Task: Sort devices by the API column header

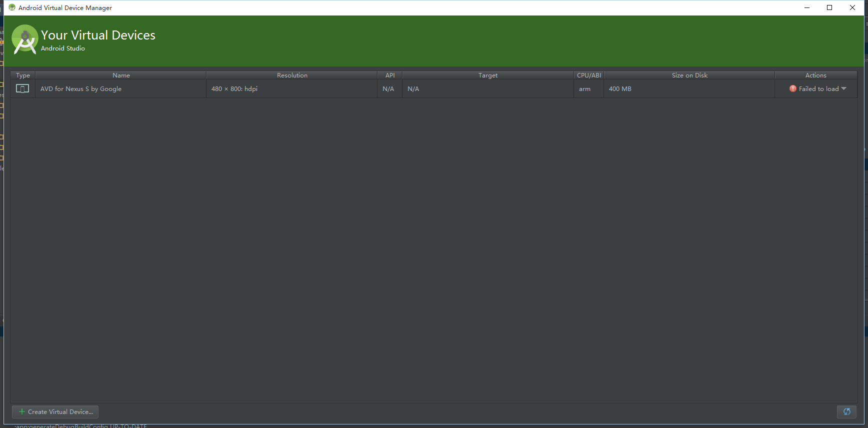Action: pos(390,75)
